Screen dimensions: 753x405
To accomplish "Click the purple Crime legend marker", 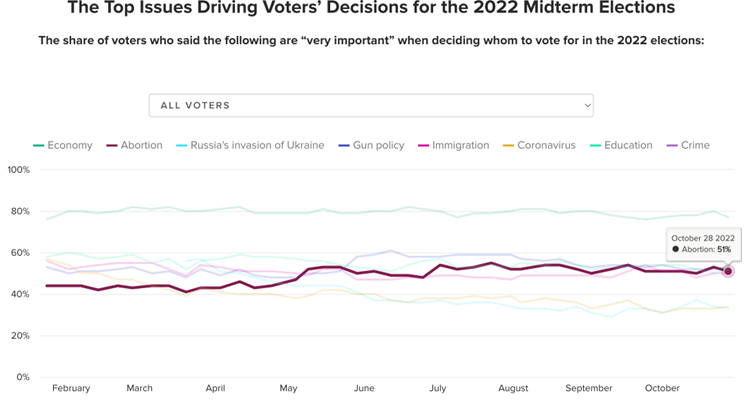I will (672, 145).
